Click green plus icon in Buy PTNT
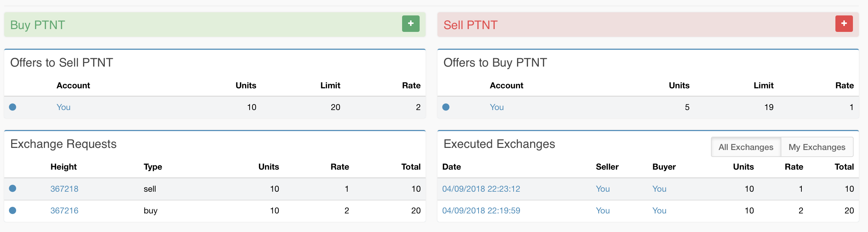 point(411,24)
